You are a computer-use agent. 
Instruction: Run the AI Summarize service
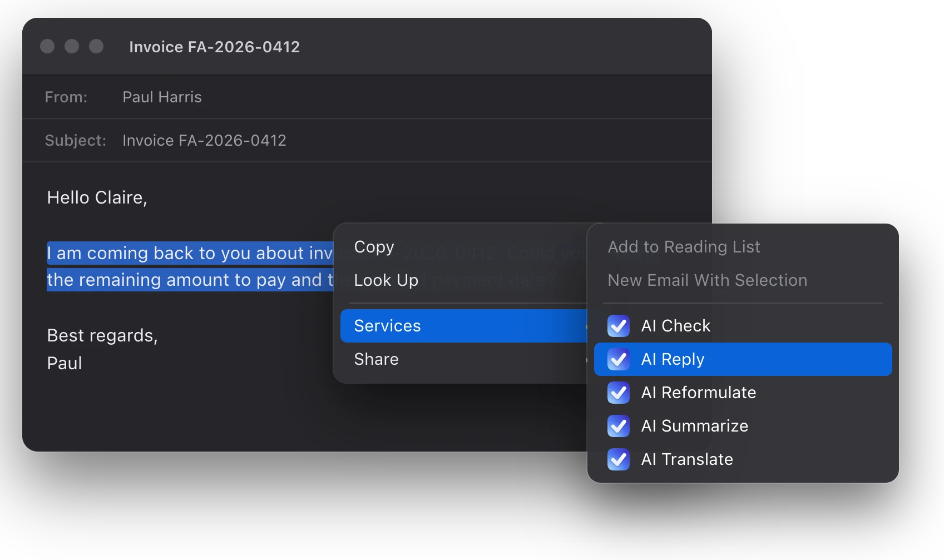743,426
